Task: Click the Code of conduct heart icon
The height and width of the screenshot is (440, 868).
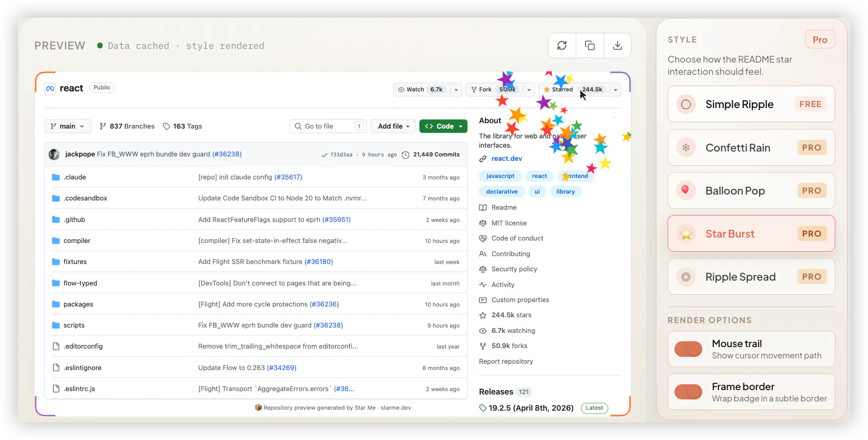Action: coord(483,239)
